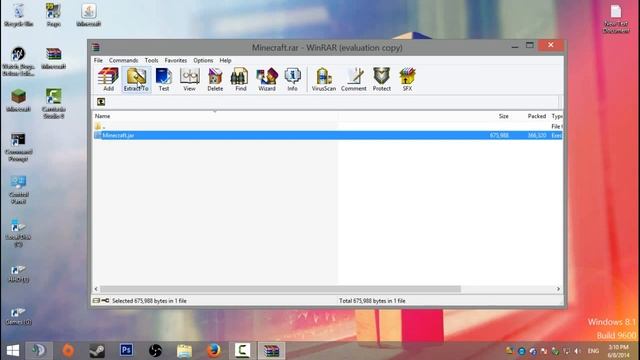The width and height of the screenshot is (640, 360).
Task: Click the Add toolbar icon in WinRAR
Action: [108, 79]
